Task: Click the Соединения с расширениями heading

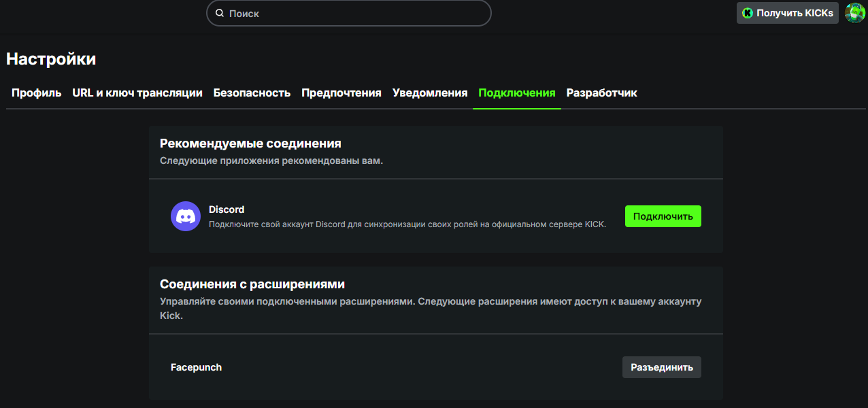Action: tap(252, 284)
